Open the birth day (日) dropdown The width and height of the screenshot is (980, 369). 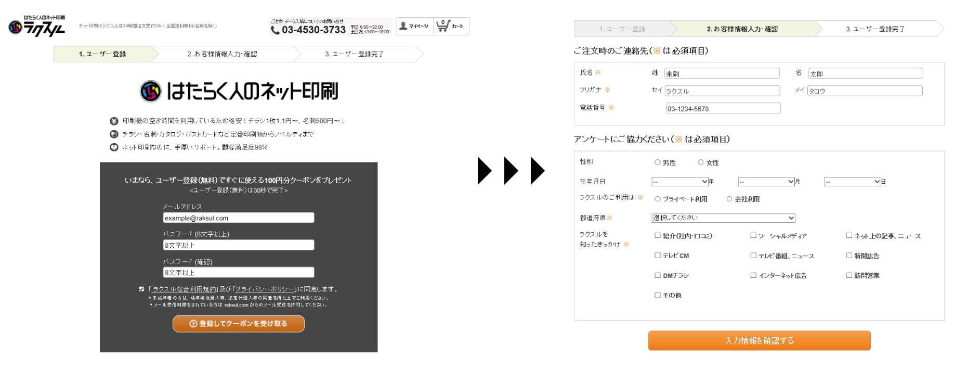pyautogui.click(x=853, y=182)
